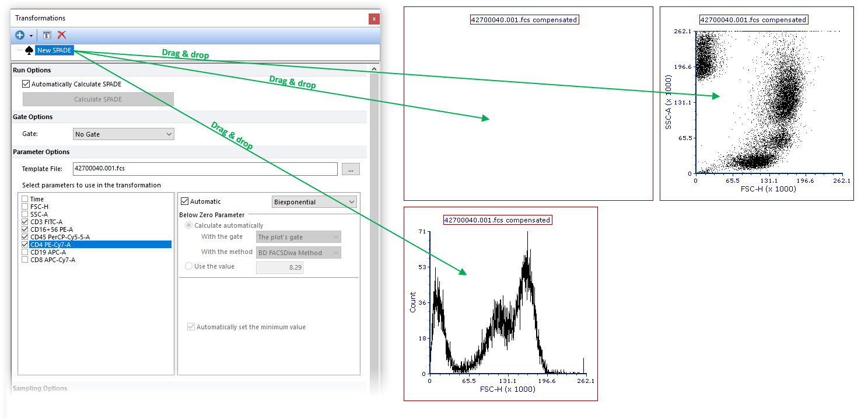
Task: Select the New SPADE tree item
Action: [x=54, y=50]
